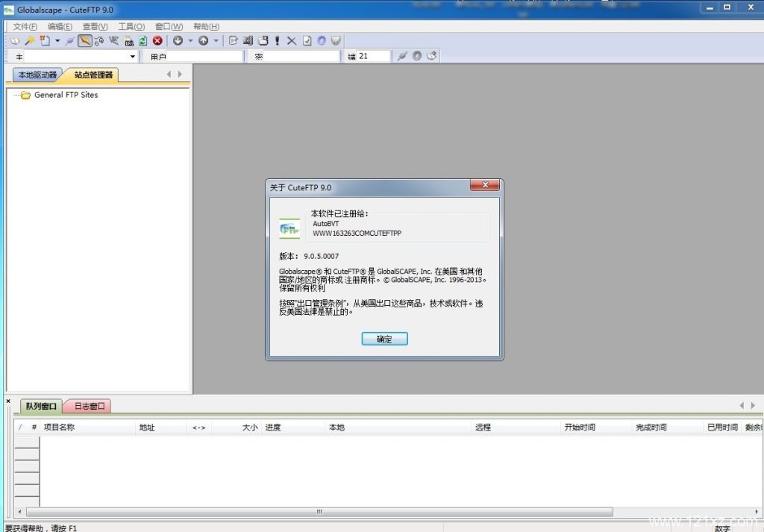Open the Window menu (窗口)
Viewport: 764px width, 532px height.
[x=169, y=26]
